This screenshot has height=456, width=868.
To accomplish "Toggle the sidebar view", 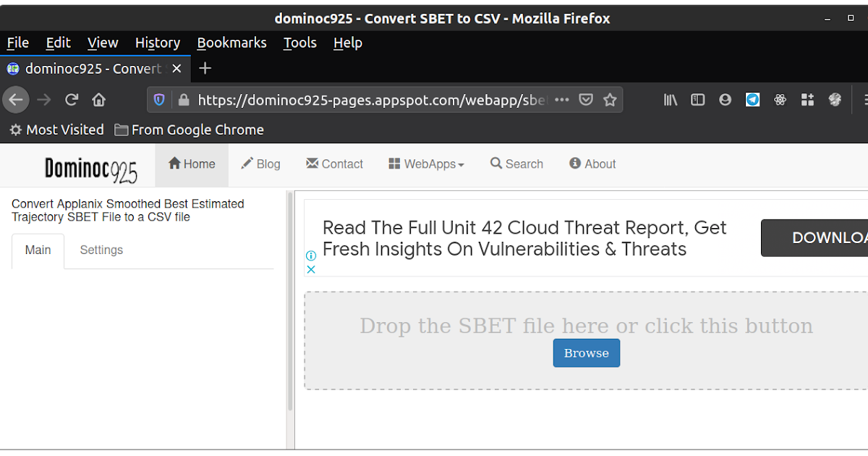I will 697,99.
